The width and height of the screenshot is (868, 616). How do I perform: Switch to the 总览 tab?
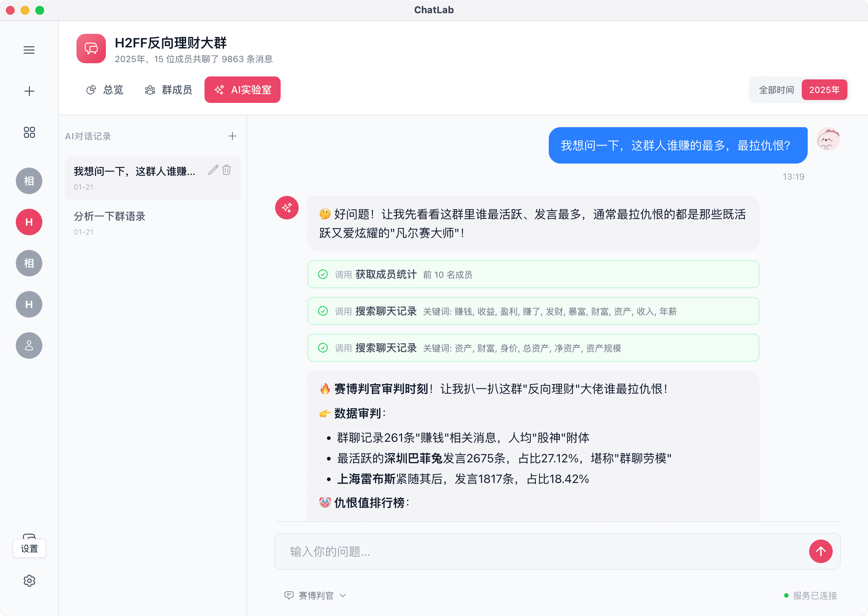coord(105,90)
